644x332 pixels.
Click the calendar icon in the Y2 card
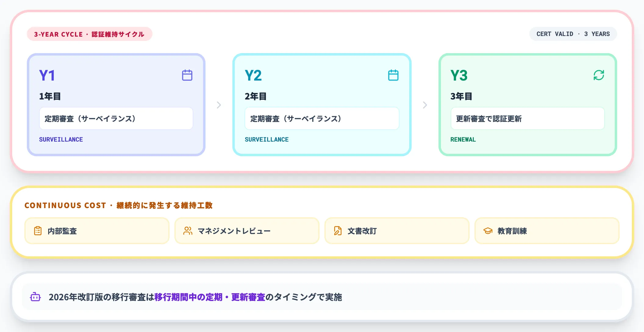click(393, 75)
